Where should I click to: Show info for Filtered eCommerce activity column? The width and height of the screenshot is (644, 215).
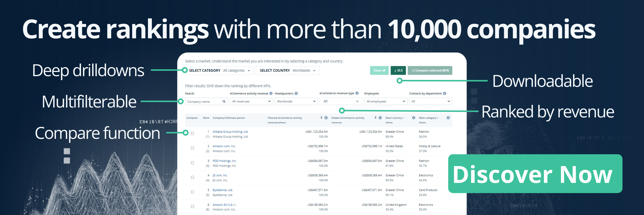[326, 118]
